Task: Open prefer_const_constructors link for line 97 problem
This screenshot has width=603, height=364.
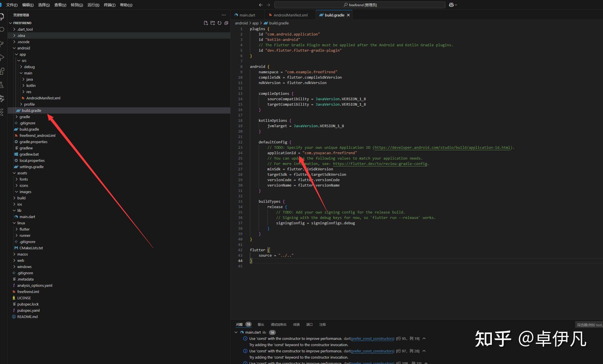Action: (372, 351)
